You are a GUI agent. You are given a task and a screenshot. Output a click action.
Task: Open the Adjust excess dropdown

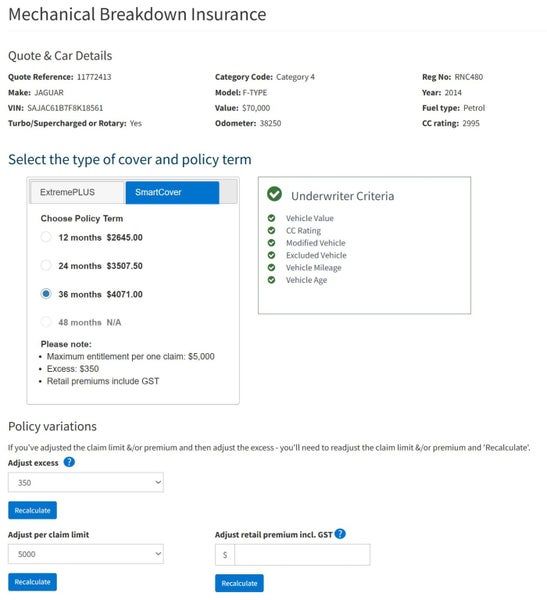click(86, 482)
